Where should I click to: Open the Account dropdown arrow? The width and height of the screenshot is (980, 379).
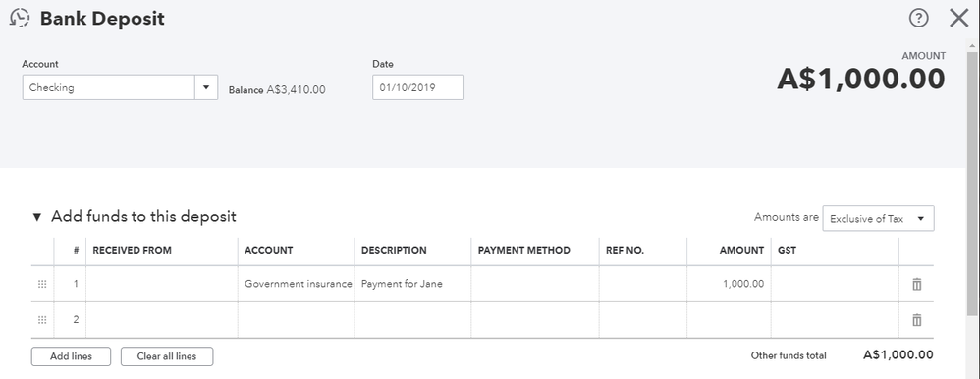tap(205, 87)
